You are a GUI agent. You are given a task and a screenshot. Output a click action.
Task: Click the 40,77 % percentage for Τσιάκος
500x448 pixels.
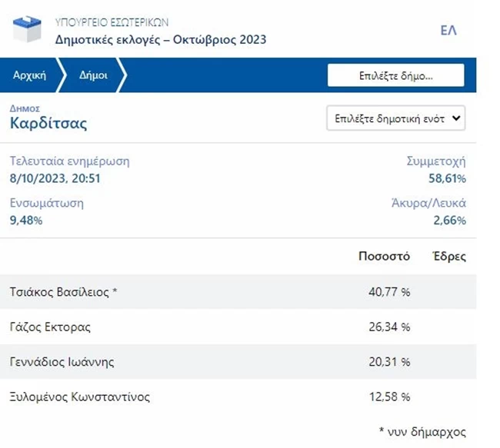389,292
